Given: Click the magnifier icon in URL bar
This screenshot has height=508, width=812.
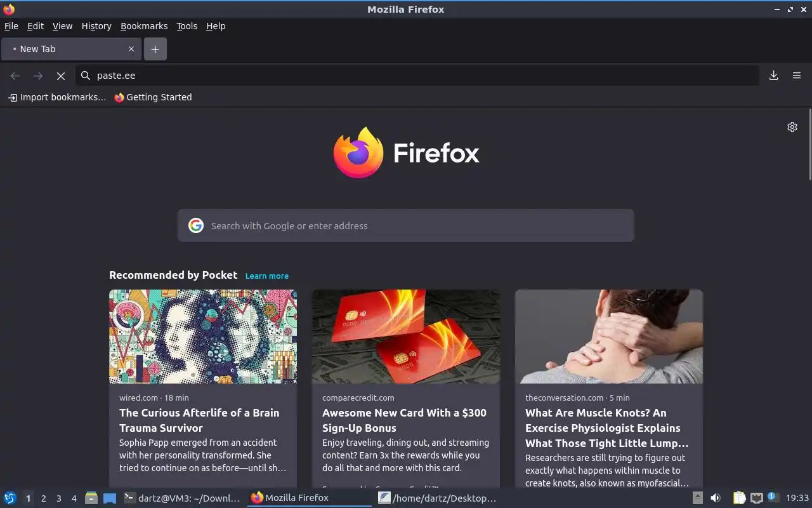Looking at the screenshot, I should [86, 76].
